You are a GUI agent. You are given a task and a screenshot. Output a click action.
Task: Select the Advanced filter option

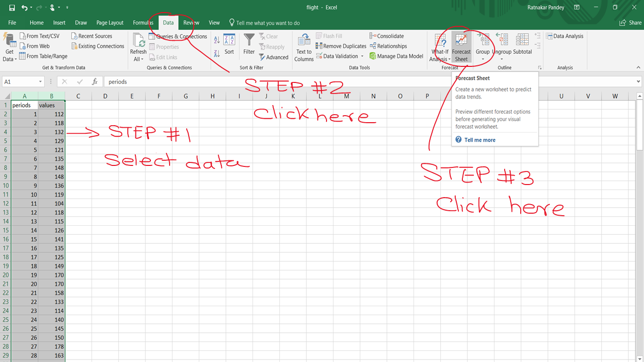coord(274,57)
